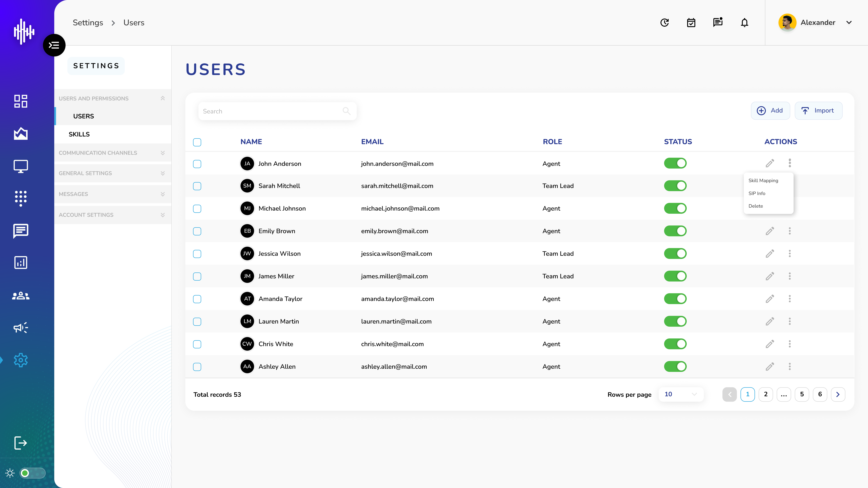868x488 pixels.
Task: Open more actions for Emily Brown
Action: [x=789, y=231]
